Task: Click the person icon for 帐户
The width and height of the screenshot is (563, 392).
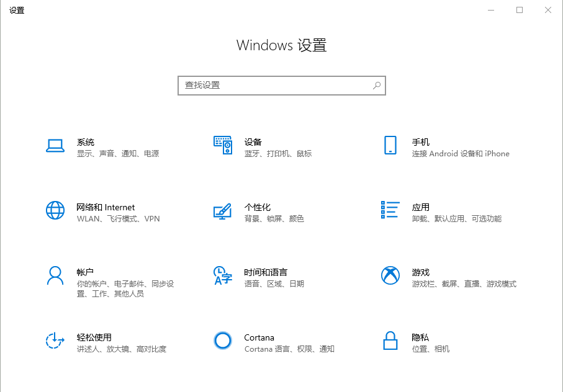Action: pyautogui.click(x=55, y=275)
